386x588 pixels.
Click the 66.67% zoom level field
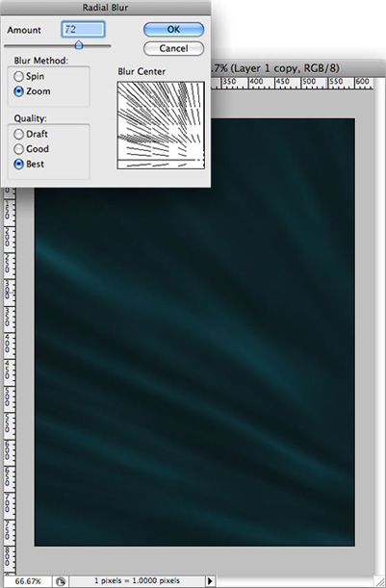pos(29,581)
